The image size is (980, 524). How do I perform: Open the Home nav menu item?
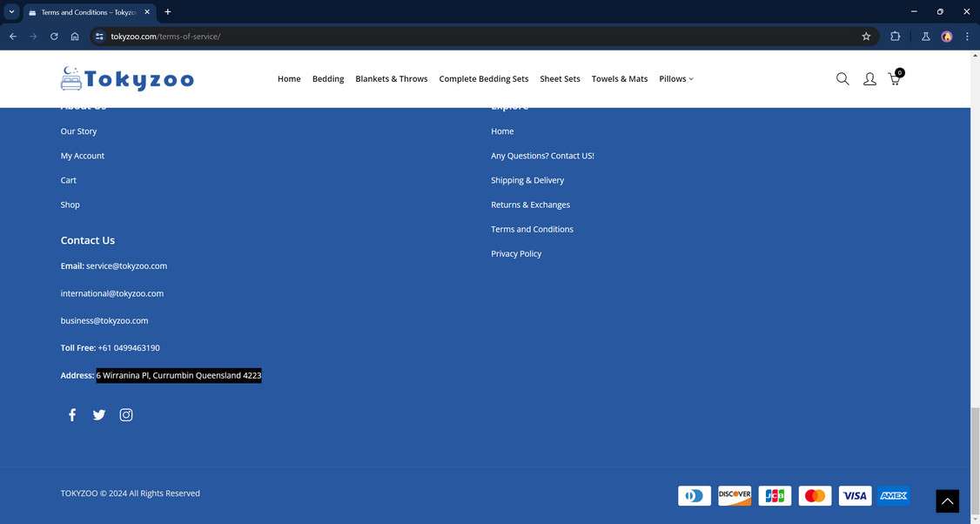[x=289, y=79]
